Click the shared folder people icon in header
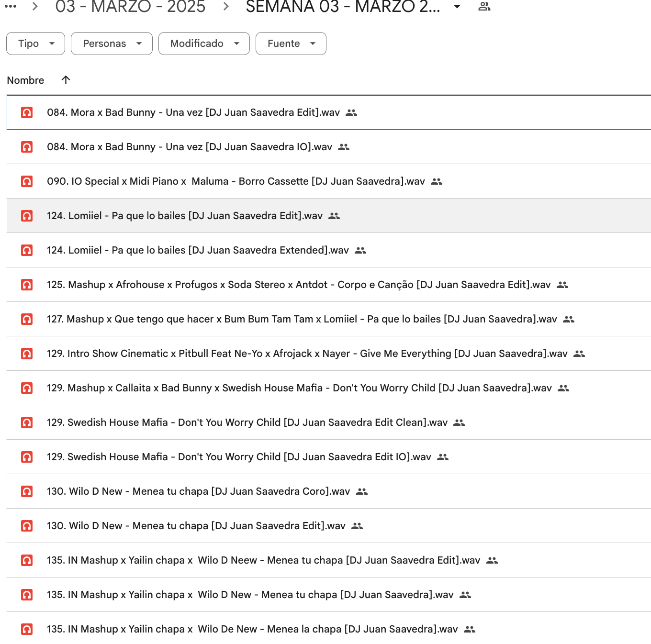The image size is (651, 644). coord(484,7)
